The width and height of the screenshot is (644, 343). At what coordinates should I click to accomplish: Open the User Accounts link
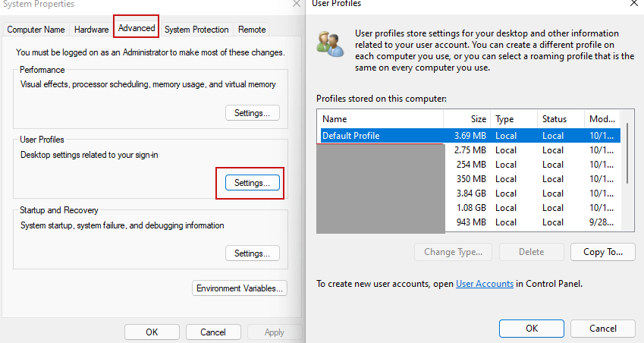pos(485,284)
